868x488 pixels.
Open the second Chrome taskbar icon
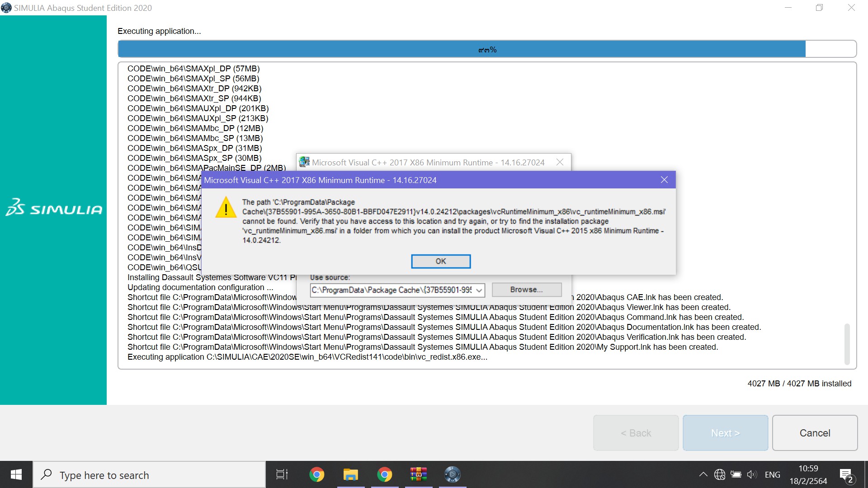click(384, 474)
